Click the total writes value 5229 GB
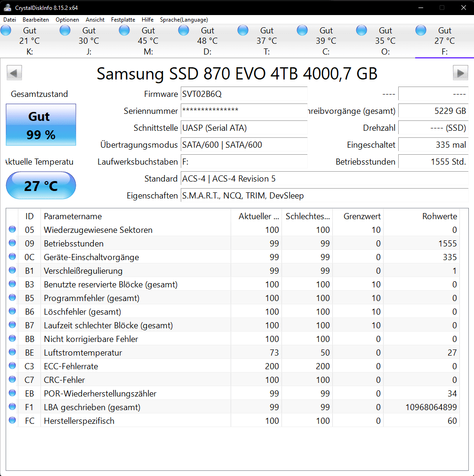Screen dimensions: 474x476 point(434,111)
